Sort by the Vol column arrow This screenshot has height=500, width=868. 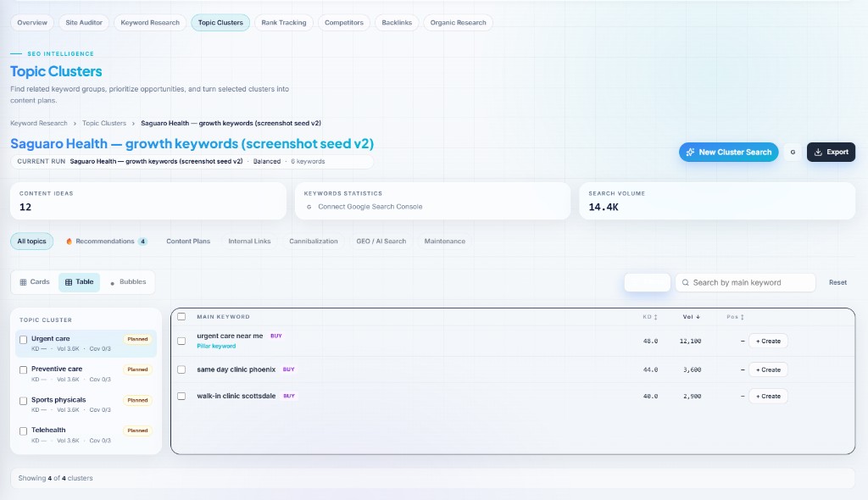coord(698,317)
